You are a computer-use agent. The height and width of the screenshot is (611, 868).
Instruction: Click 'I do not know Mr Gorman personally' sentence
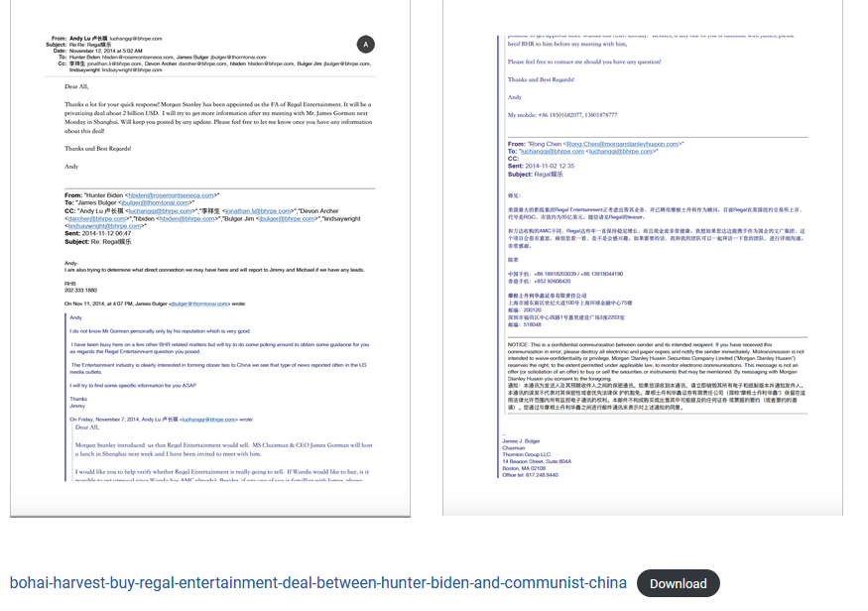(x=161, y=331)
